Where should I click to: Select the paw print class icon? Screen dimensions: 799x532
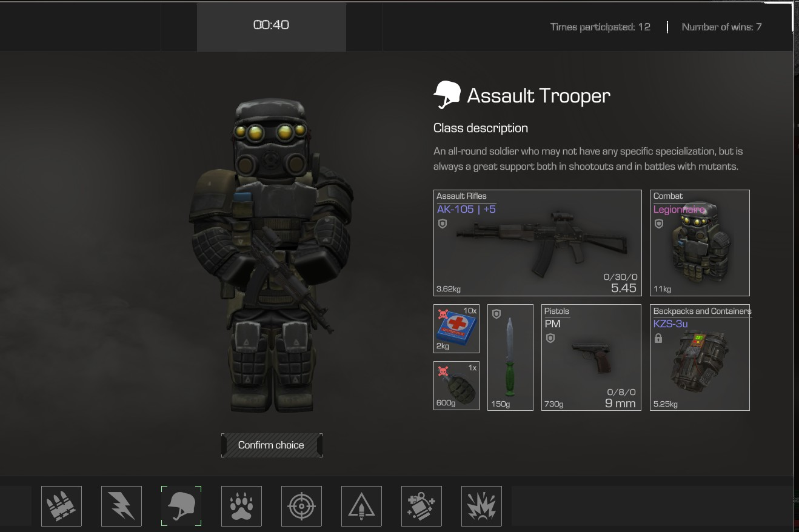coord(241,506)
